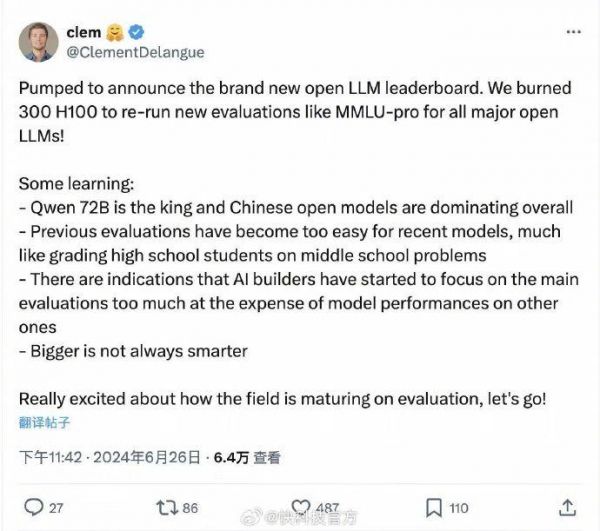Click the display name clem

pyautogui.click(x=83, y=33)
